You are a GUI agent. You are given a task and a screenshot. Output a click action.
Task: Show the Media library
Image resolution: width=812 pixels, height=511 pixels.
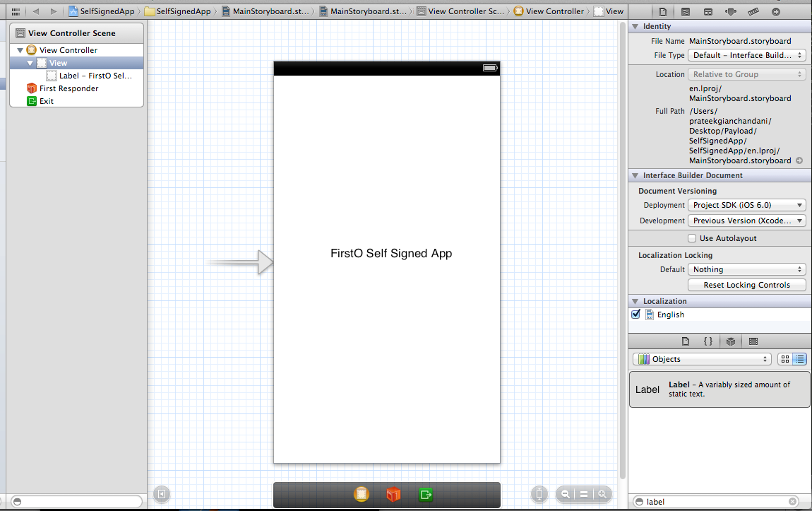(x=753, y=341)
